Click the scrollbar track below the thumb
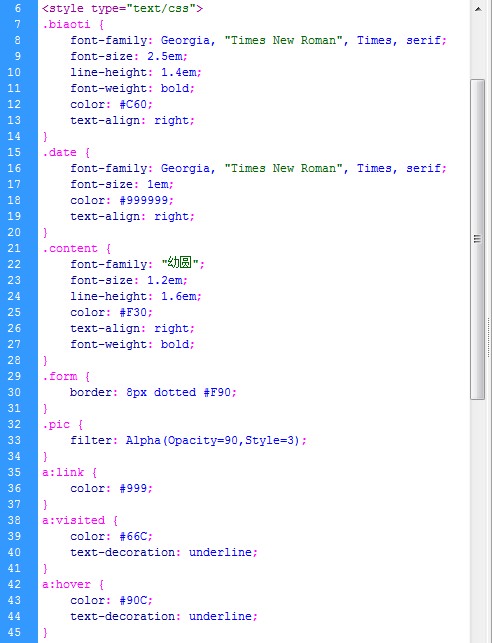Screen dimensions: 492x643 [x=478, y=521]
